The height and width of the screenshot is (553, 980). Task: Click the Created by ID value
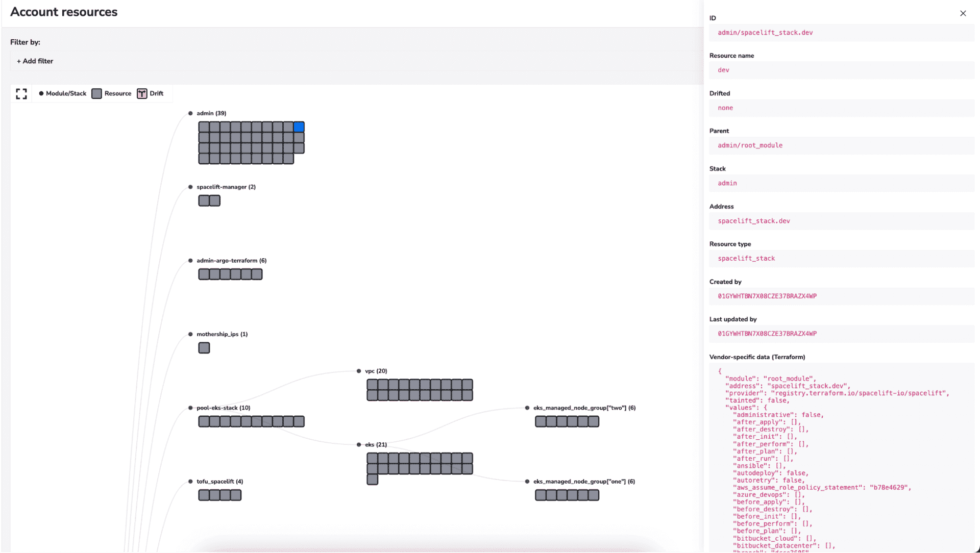click(x=842, y=296)
